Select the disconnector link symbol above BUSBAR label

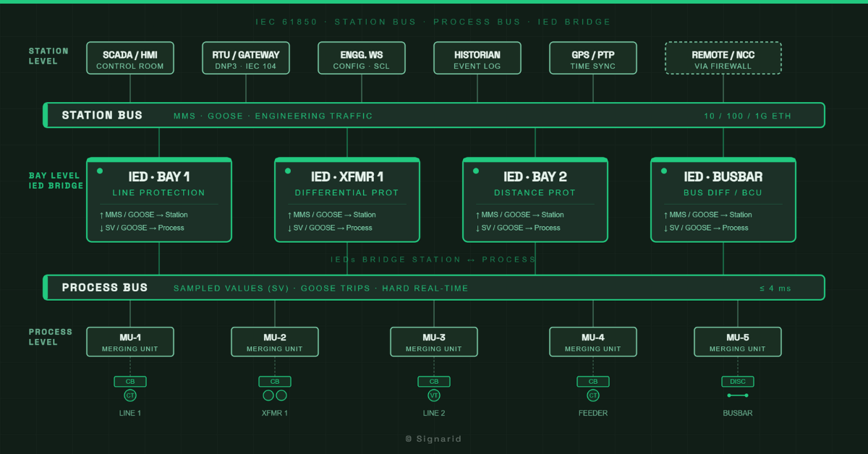738,395
